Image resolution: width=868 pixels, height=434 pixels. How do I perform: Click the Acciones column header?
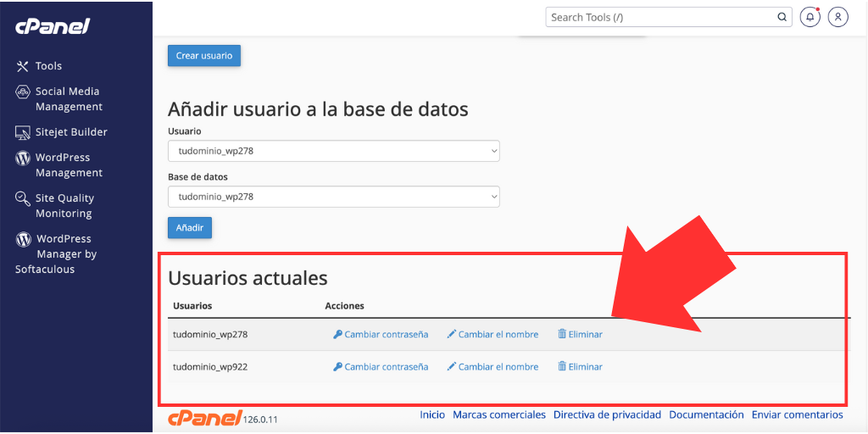click(344, 305)
